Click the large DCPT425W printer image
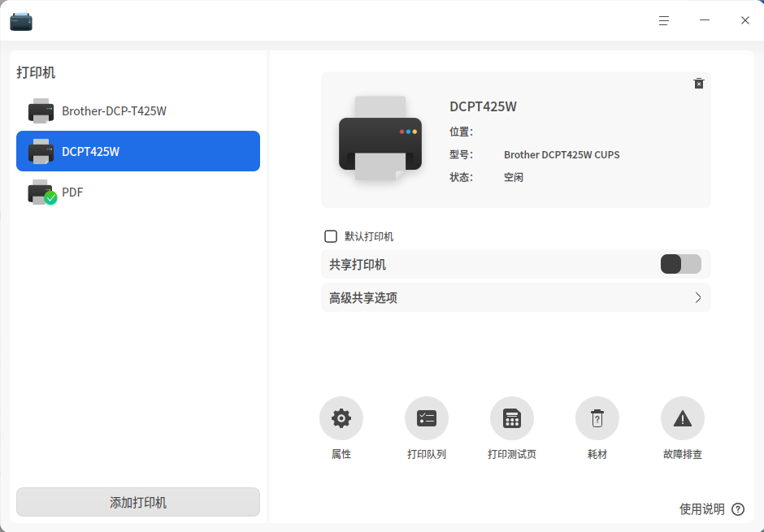 click(380, 138)
